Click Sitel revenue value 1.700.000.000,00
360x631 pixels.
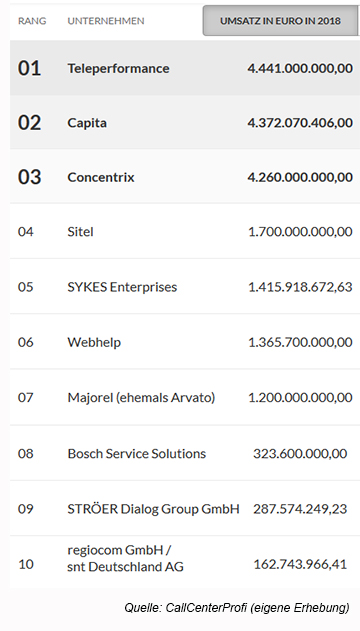[x=300, y=232]
